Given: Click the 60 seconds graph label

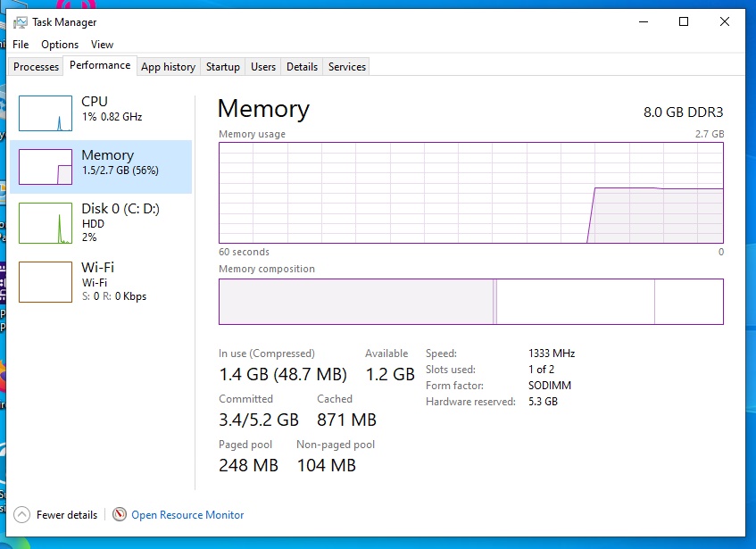Looking at the screenshot, I should 244,252.
